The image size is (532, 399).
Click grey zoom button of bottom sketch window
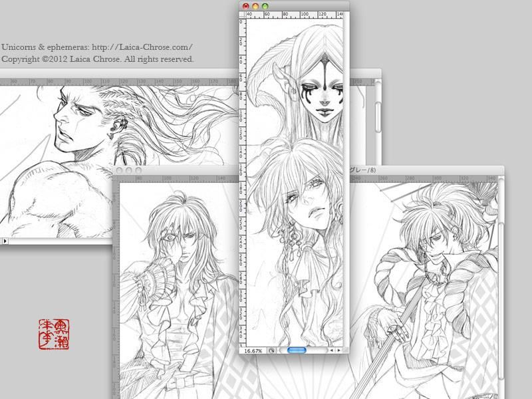tap(138, 170)
